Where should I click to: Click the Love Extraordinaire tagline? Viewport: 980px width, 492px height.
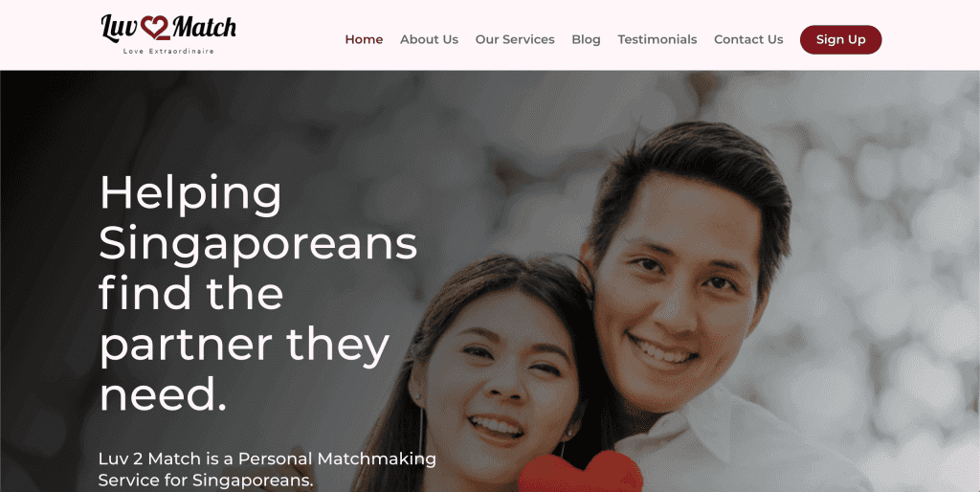[168, 52]
